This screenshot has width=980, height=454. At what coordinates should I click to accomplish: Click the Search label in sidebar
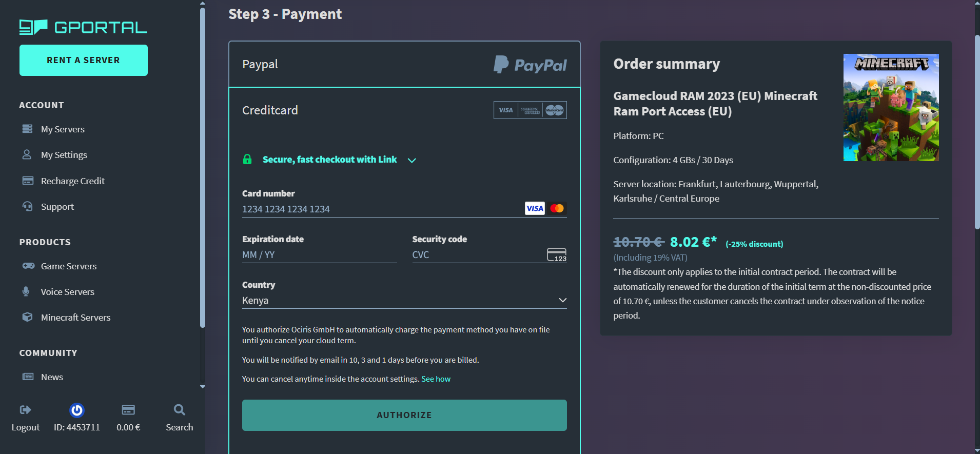pyautogui.click(x=180, y=427)
